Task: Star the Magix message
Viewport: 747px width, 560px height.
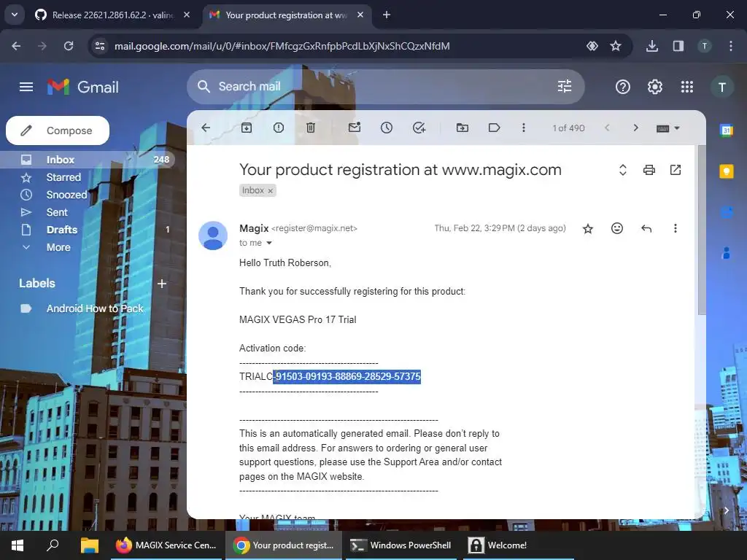Action: coord(588,228)
